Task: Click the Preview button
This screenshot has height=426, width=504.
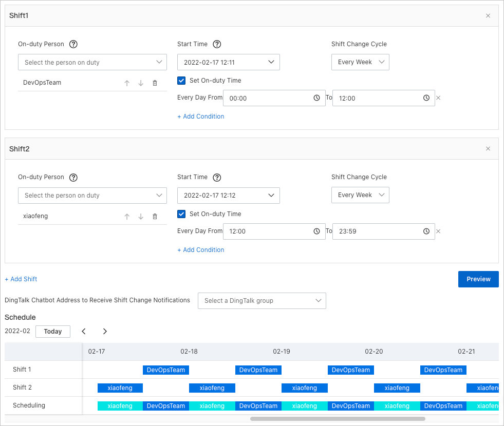Action: click(478, 279)
